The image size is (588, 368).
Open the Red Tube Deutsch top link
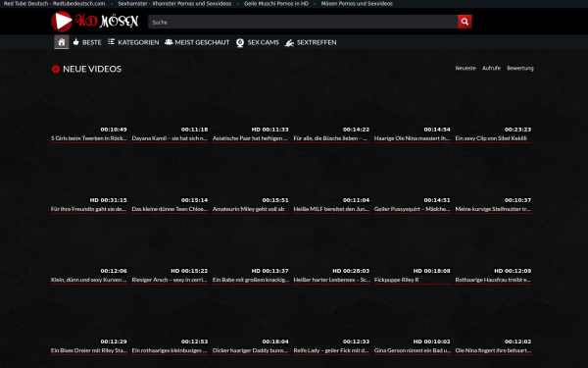[x=54, y=3]
